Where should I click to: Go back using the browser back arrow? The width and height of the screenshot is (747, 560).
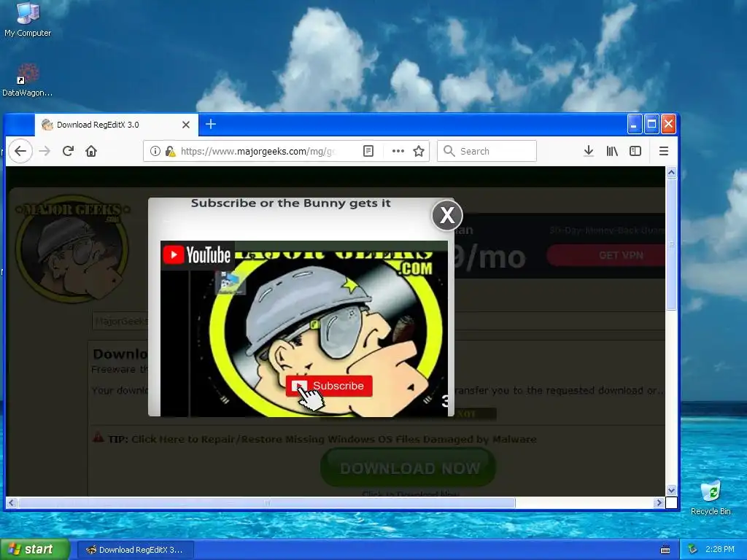coord(20,152)
